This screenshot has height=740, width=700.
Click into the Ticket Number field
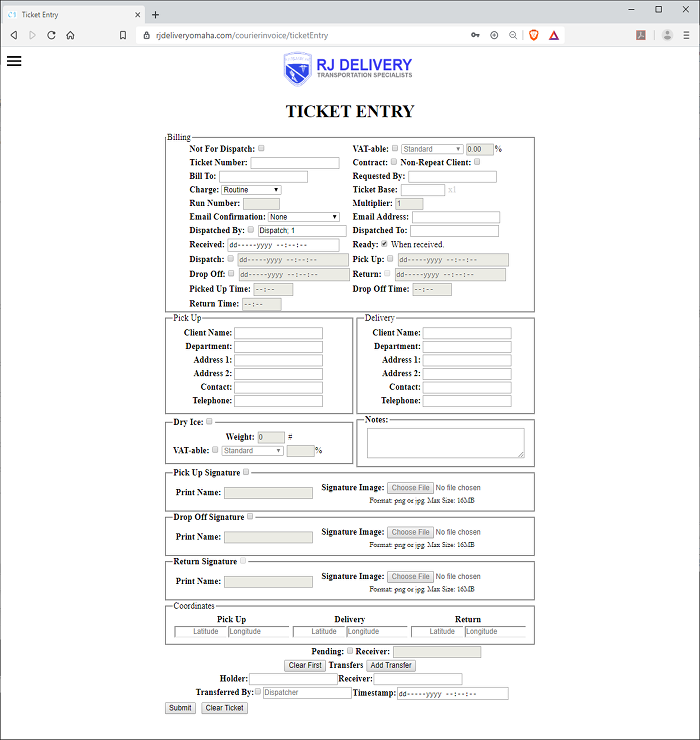pos(295,162)
